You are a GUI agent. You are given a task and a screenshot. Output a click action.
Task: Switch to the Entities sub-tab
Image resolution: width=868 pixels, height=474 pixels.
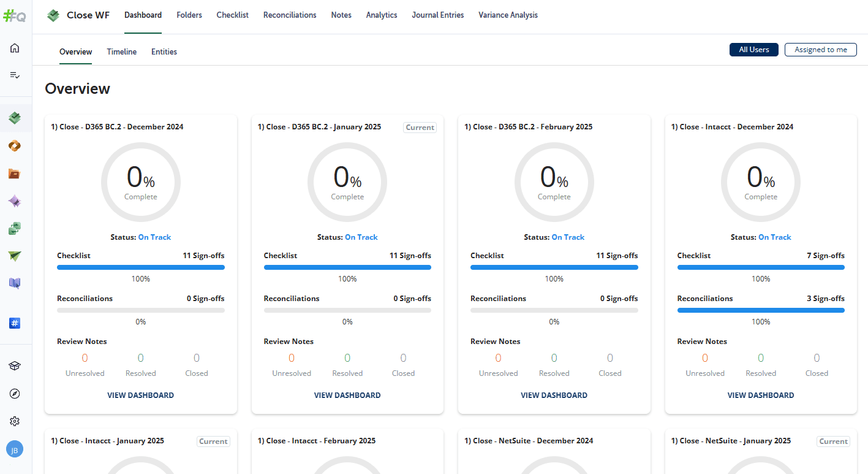coord(164,52)
